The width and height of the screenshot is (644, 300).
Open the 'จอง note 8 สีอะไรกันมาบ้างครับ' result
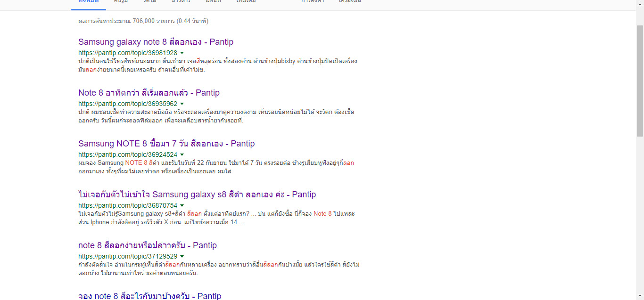(149, 296)
